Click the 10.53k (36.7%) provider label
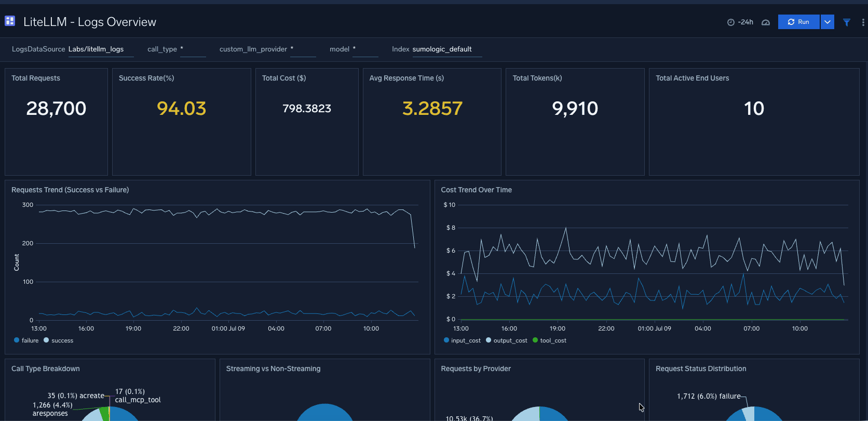 tap(469, 418)
